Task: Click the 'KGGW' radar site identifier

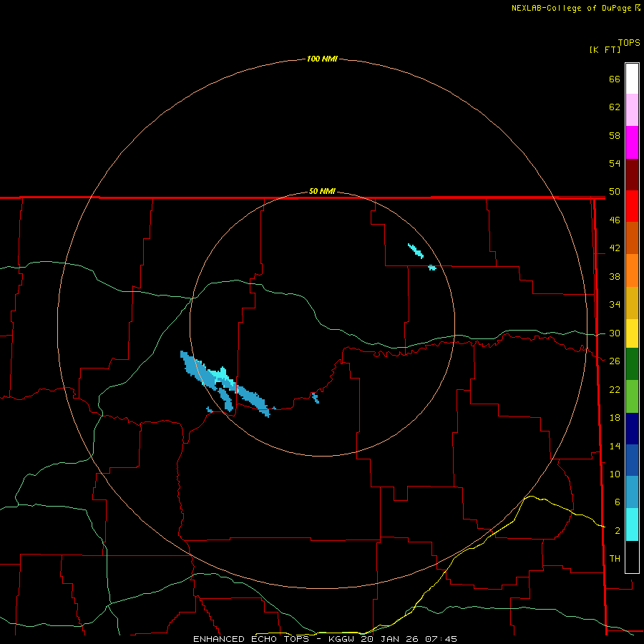Action: (x=341, y=639)
